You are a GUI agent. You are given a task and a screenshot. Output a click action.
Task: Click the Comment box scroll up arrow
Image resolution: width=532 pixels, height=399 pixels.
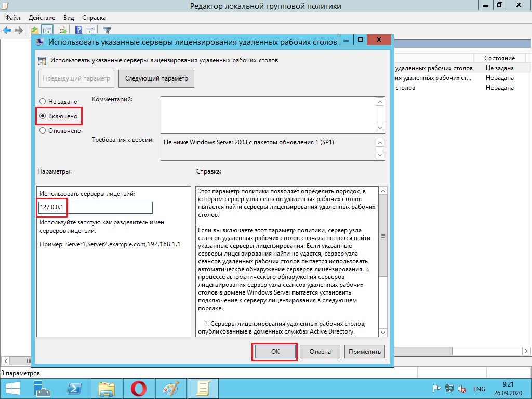pyautogui.click(x=380, y=102)
